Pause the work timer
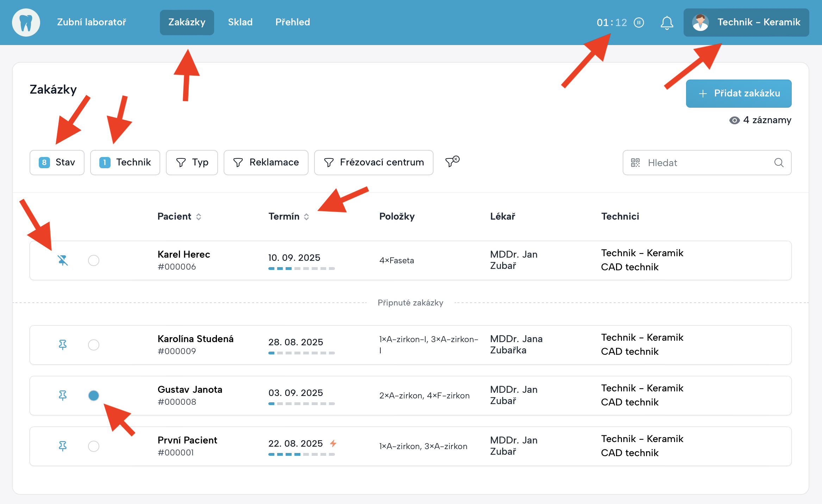This screenshot has width=822, height=504. pyautogui.click(x=639, y=23)
